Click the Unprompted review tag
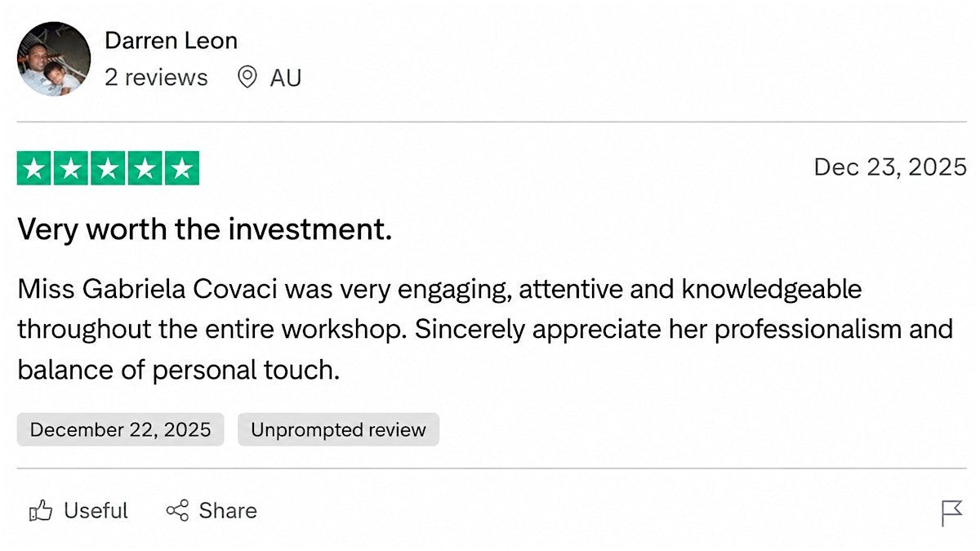 338,429
